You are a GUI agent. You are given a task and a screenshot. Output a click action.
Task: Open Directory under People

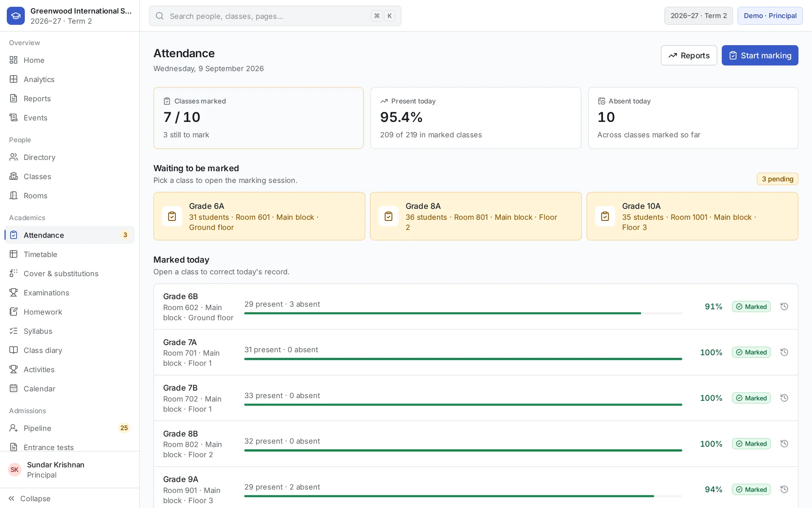click(x=70, y=157)
